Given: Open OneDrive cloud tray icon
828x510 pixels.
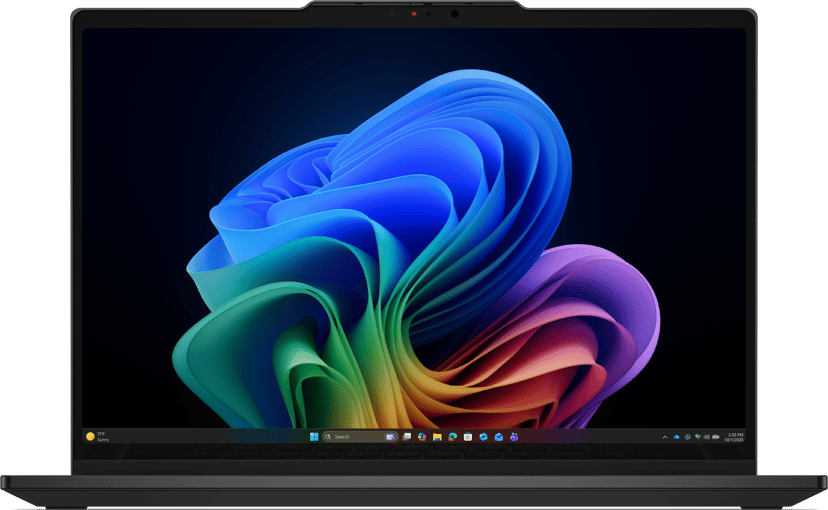Looking at the screenshot, I should coord(676,437).
